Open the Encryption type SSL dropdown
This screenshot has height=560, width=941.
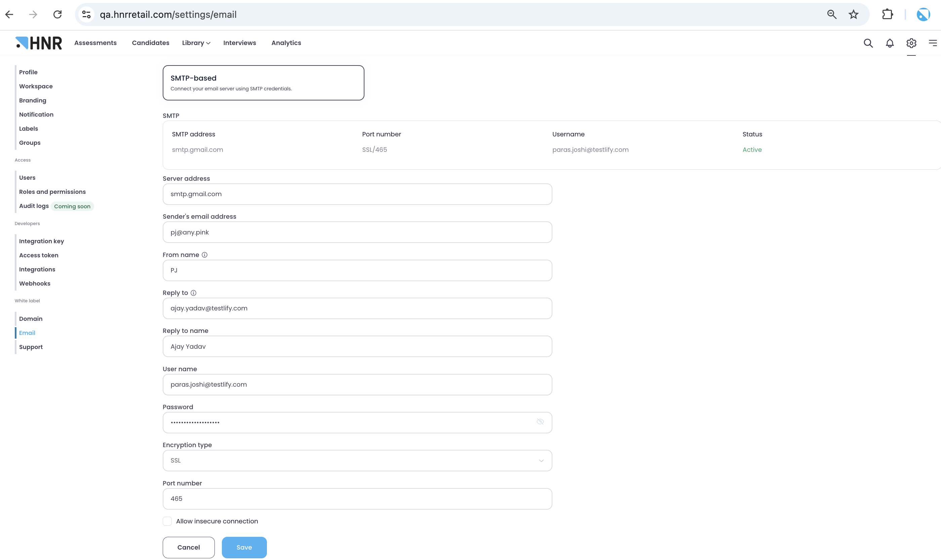coord(357,460)
